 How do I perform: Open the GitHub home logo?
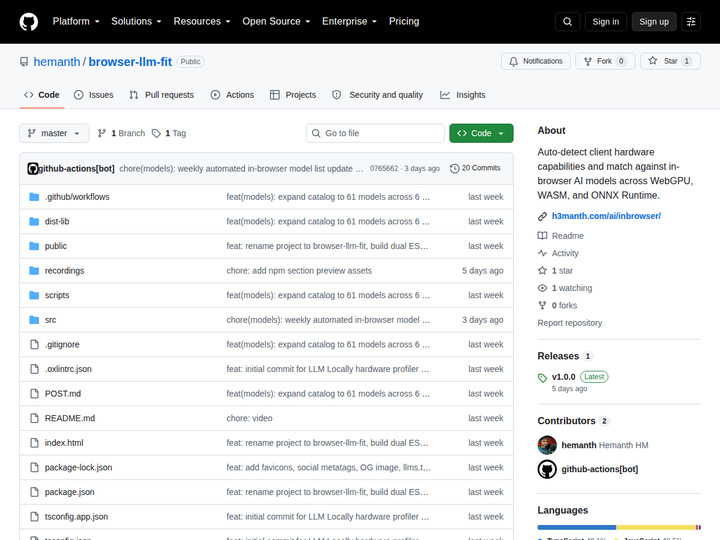tap(28, 22)
